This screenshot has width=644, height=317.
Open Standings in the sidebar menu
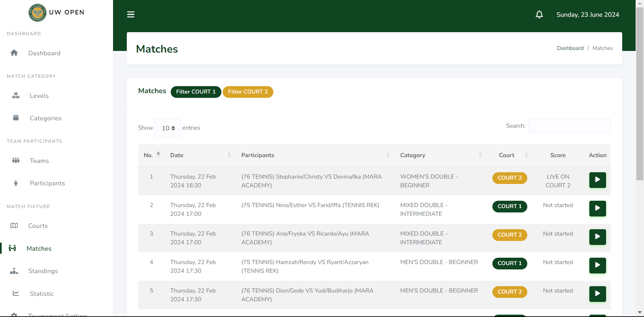(x=43, y=271)
